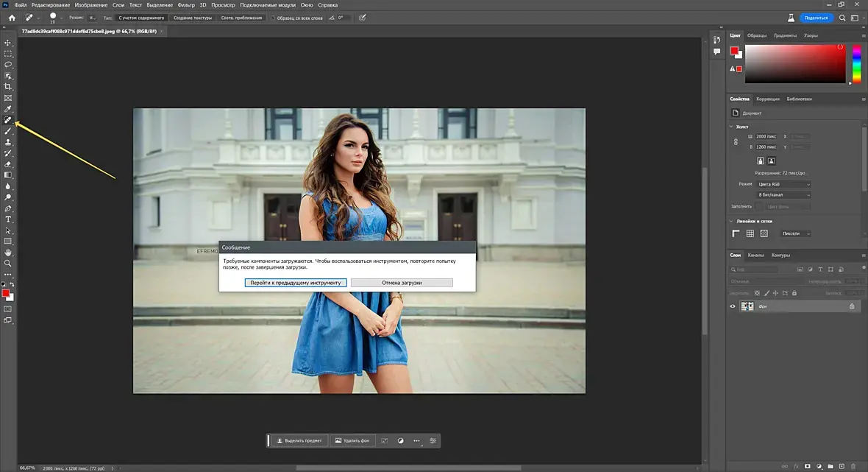Click the canvas width field showing 2000

tap(767, 136)
